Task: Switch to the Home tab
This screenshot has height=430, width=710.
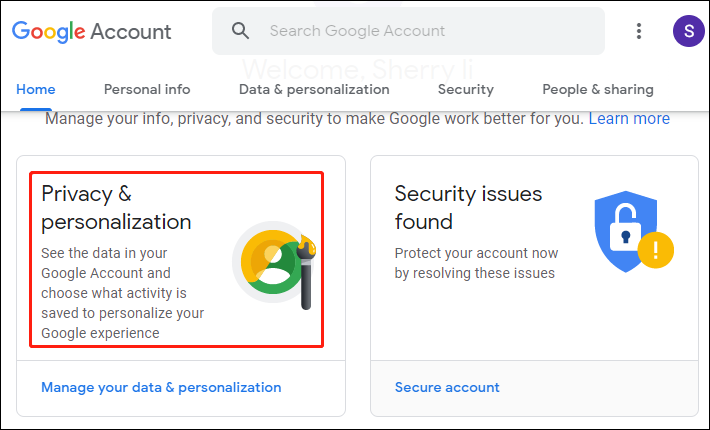Action: (36, 90)
